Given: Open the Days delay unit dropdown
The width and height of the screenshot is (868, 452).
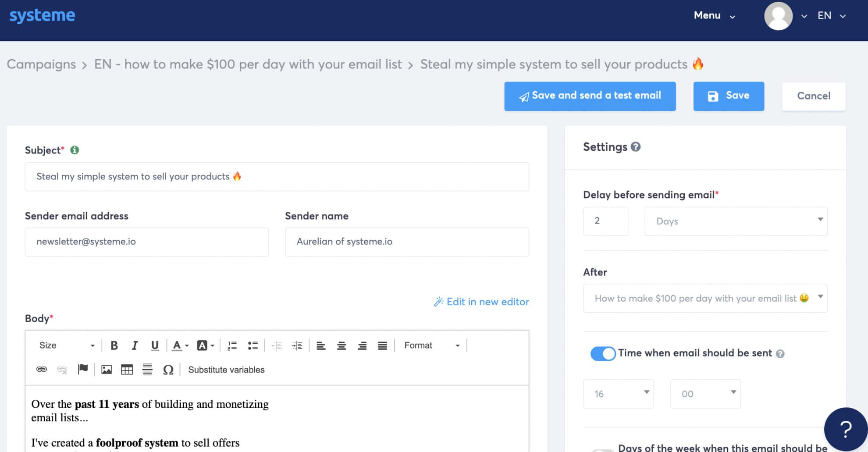Looking at the screenshot, I should coord(736,221).
